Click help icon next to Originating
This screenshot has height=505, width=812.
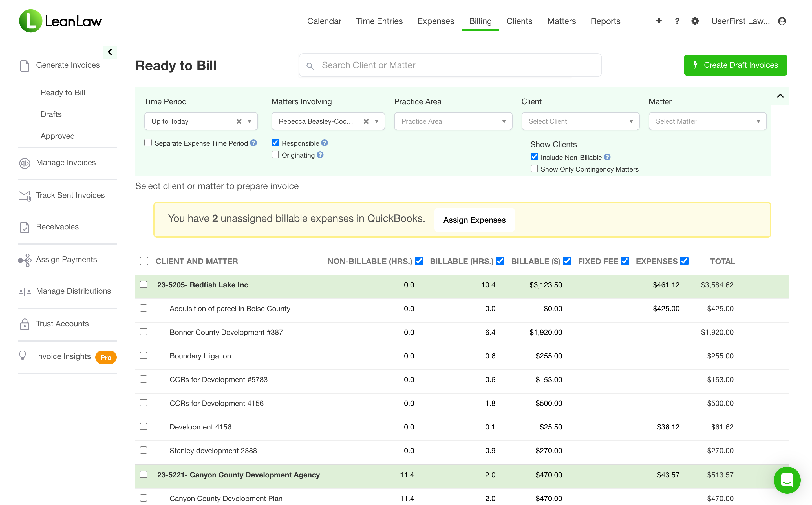point(320,155)
